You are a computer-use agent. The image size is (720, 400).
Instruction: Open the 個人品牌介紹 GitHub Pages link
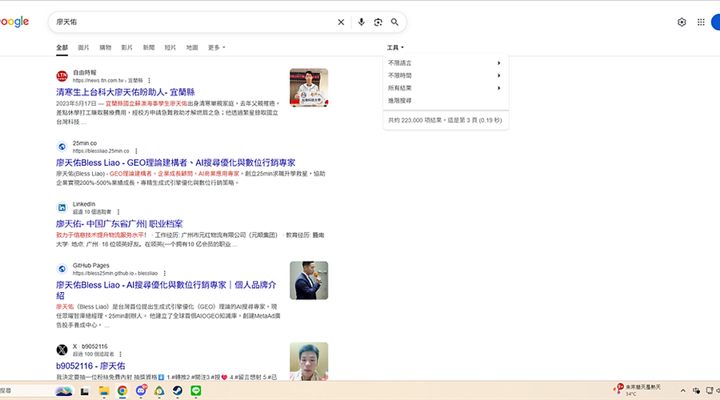(166, 290)
